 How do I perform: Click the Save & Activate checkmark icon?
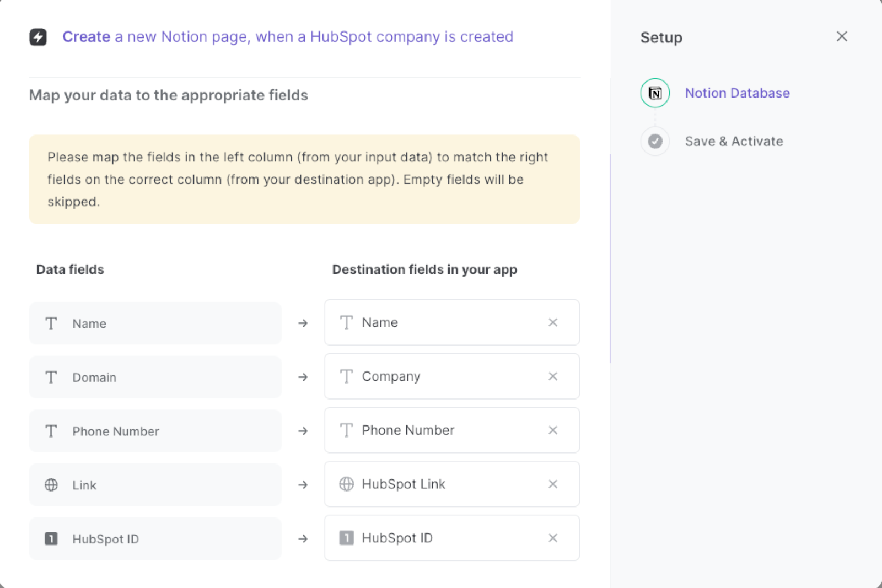(655, 141)
